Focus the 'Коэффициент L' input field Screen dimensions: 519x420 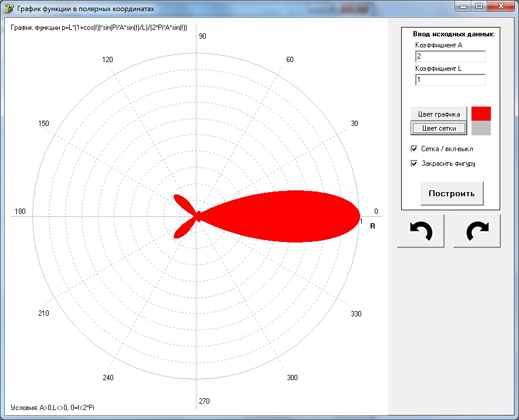pyautogui.click(x=450, y=80)
